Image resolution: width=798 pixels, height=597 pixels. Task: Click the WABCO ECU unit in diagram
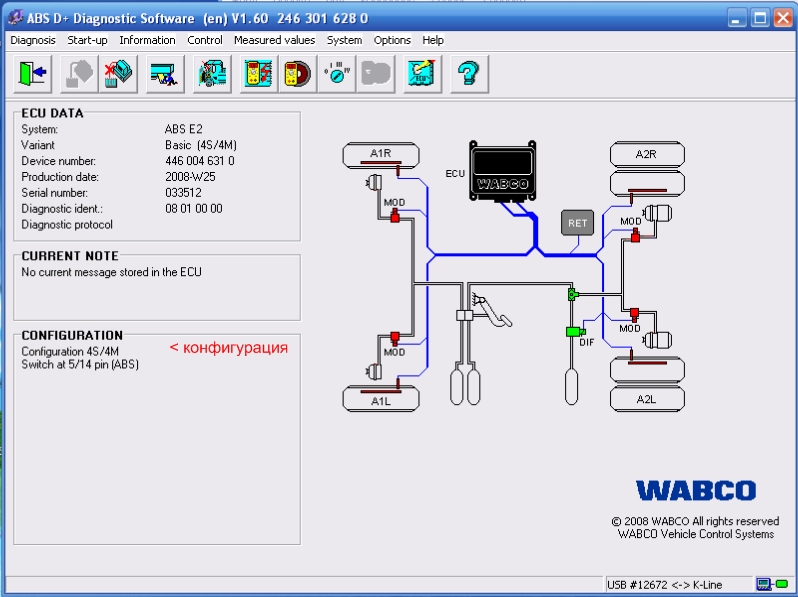pos(502,171)
